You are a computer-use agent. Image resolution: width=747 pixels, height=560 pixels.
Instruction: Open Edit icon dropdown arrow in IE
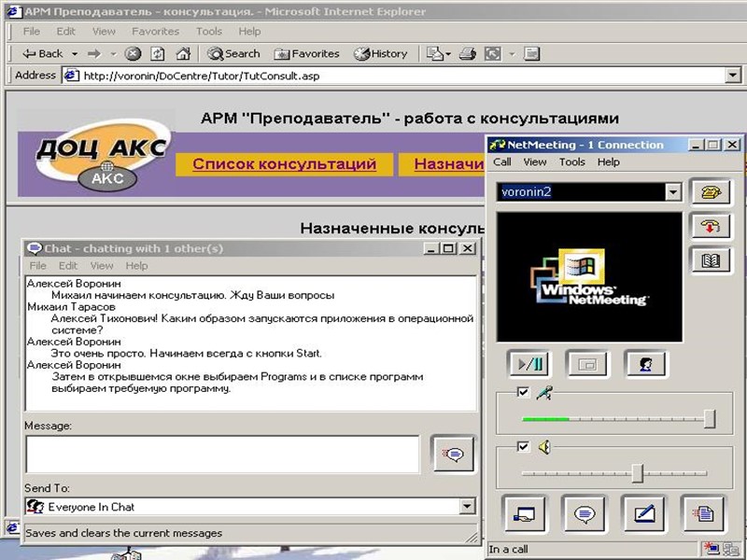512,54
